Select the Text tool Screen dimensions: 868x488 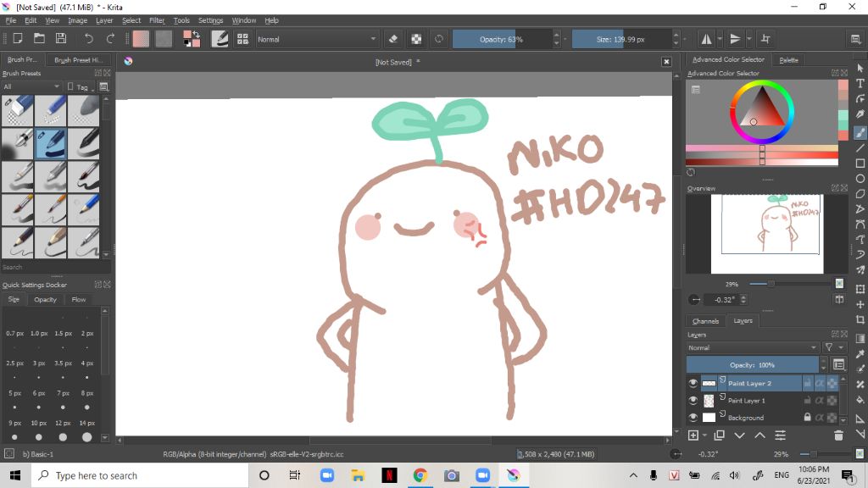point(860,84)
